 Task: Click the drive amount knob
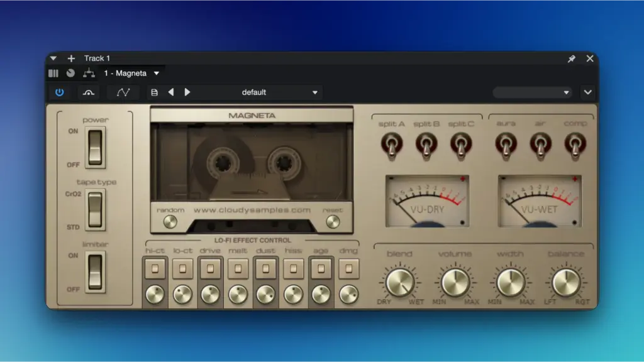pos(210,295)
